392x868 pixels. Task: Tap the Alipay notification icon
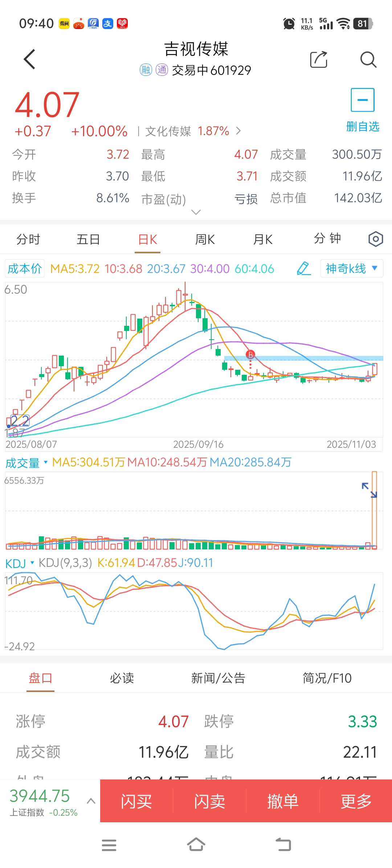click(x=107, y=24)
